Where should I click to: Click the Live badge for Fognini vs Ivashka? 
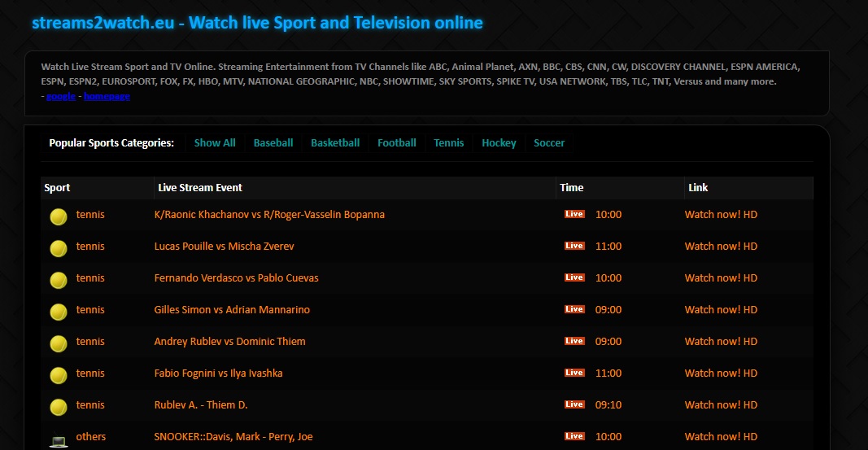[574, 373]
